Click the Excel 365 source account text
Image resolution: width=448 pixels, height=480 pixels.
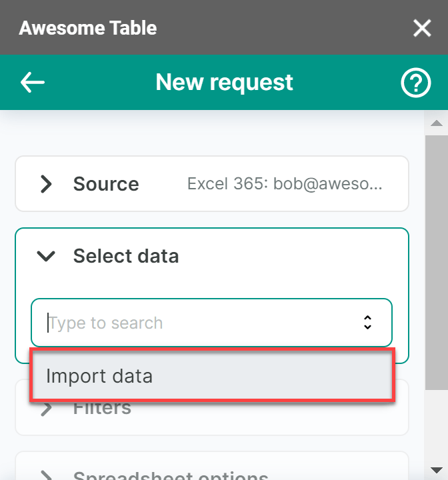pyautogui.click(x=285, y=184)
